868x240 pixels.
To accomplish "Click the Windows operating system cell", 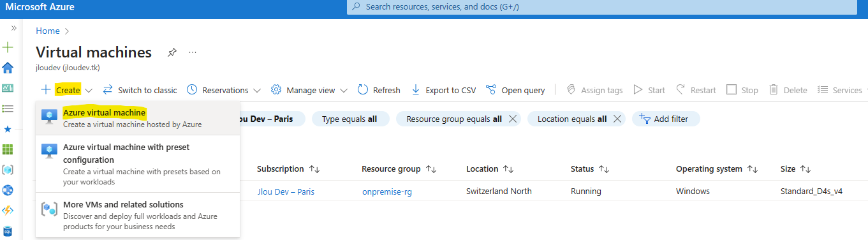I will tap(693, 191).
